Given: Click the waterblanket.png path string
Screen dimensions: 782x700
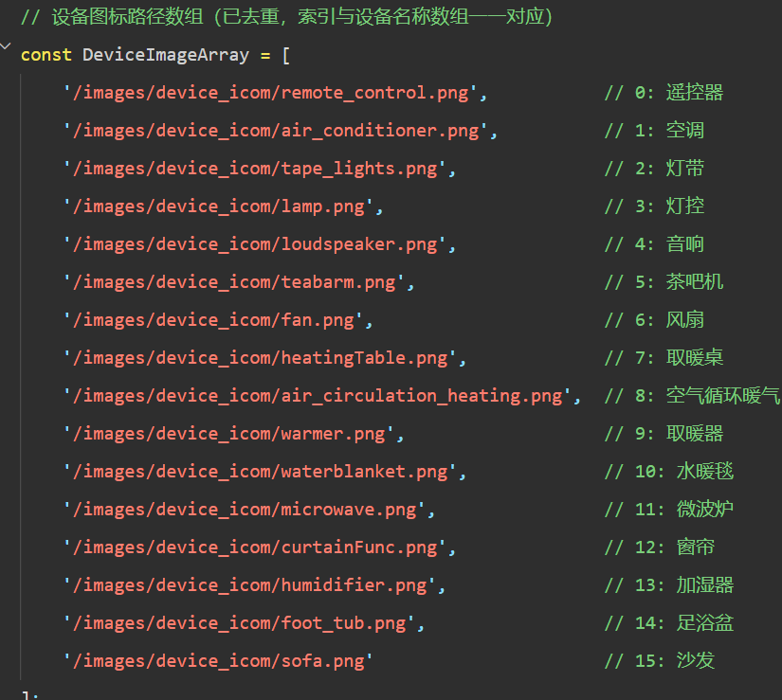Looking at the screenshot, I should [264, 472].
